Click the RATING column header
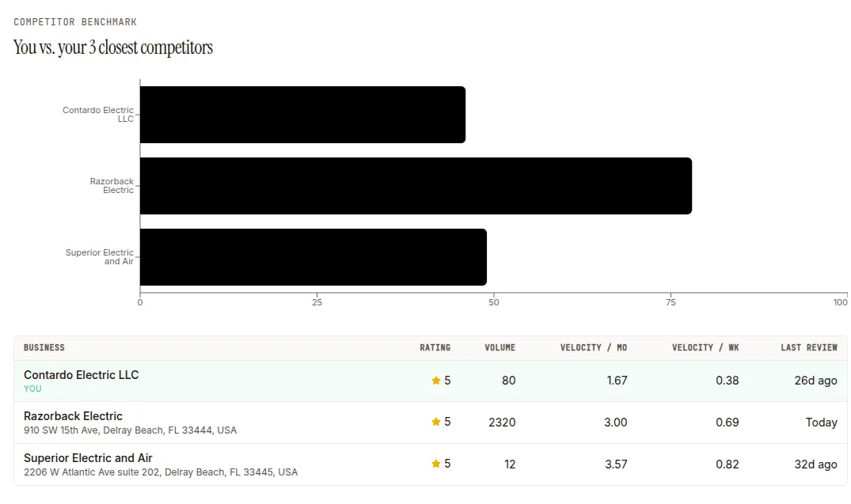Image resolution: width=851 pixels, height=504 pixels. point(435,348)
